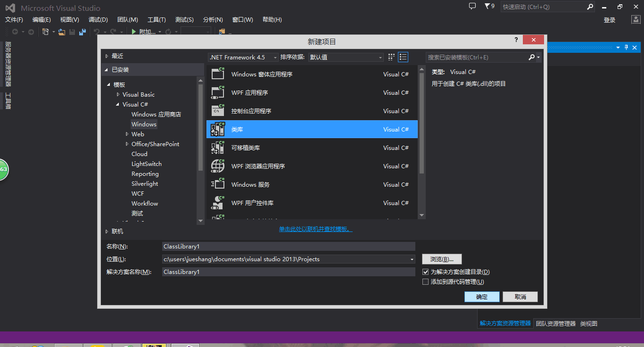Toggle 添加到源代码管理 checkbox
The image size is (644, 347).
[x=425, y=282]
